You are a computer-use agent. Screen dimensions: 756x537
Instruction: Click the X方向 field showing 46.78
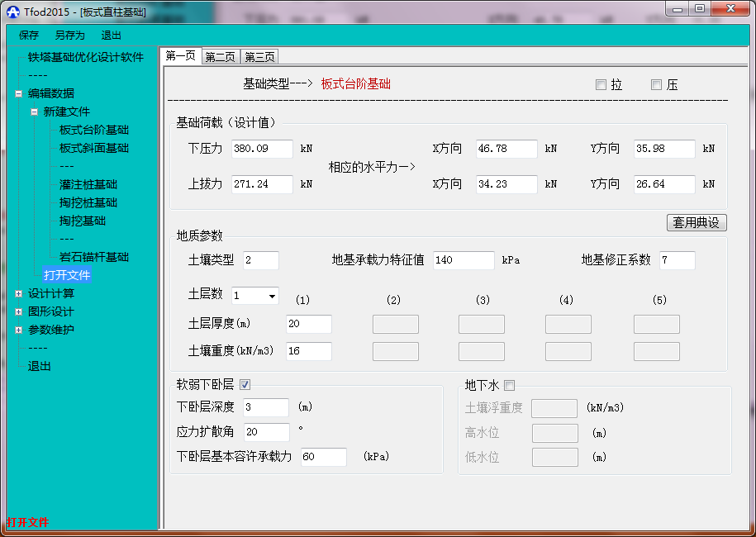tap(506, 149)
